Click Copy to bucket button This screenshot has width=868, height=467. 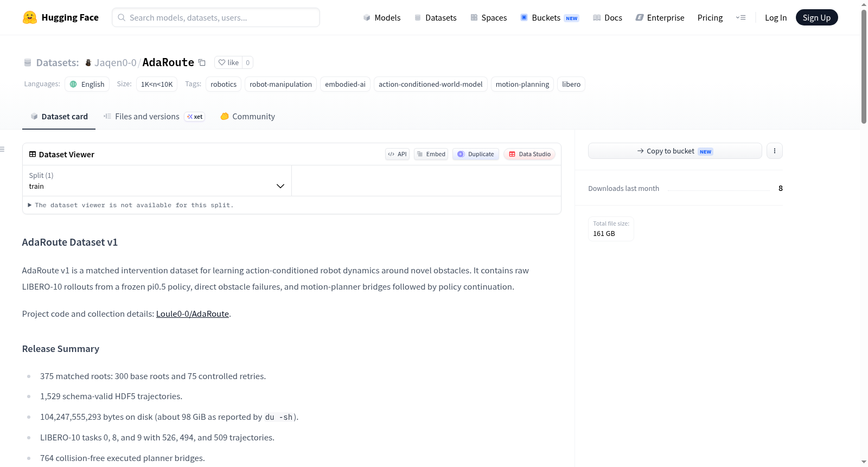(675, 151)
